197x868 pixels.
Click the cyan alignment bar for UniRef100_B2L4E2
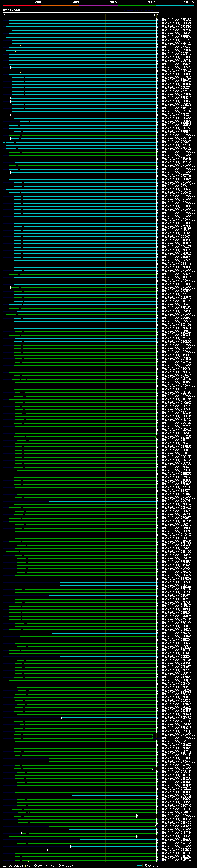point(109,585)
